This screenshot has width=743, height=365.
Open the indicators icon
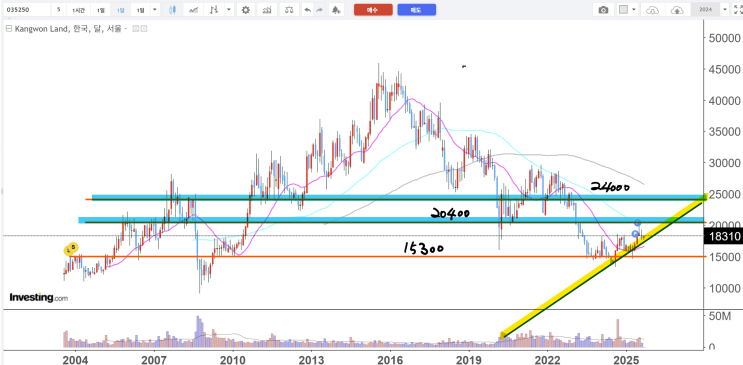click(268, 9)
